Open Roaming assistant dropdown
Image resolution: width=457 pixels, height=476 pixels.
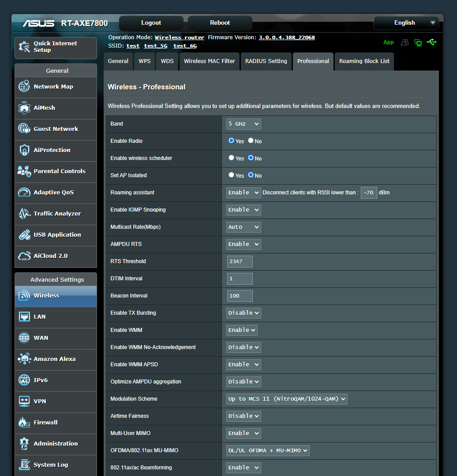[x=243, y=193]
